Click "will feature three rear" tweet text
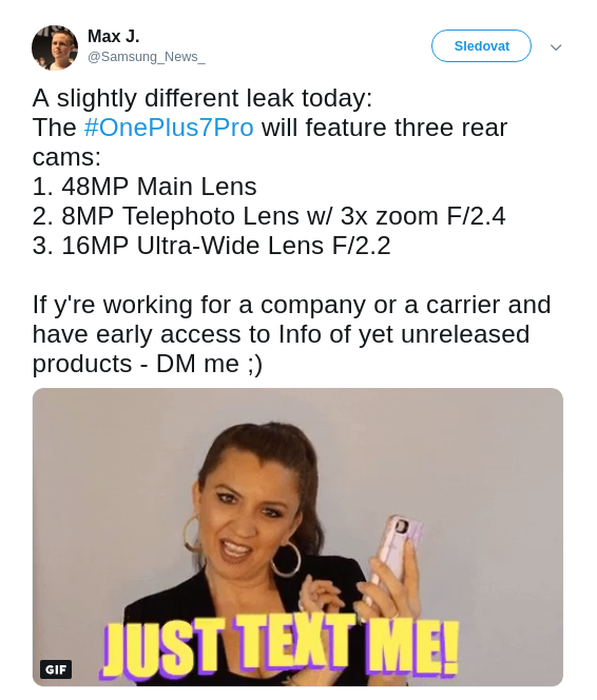 click(384, 127)
